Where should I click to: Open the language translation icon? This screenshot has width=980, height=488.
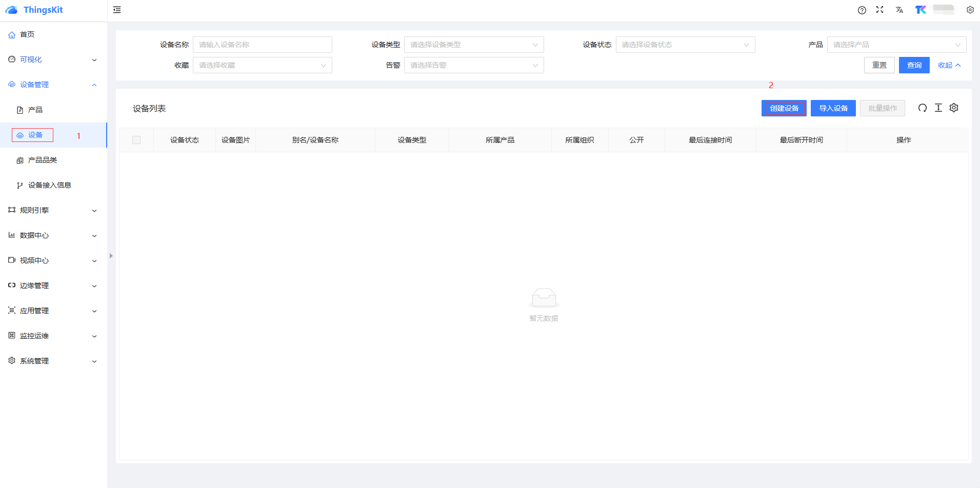(899, 10)
